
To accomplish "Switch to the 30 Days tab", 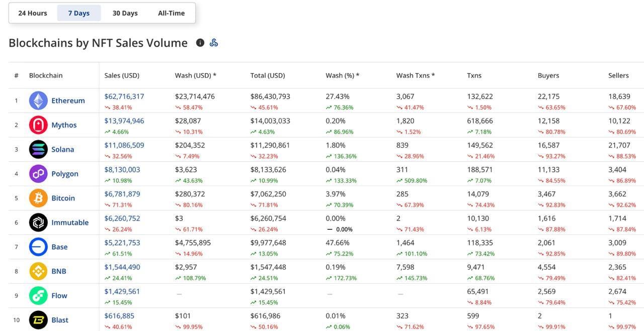I will click(125, 13).
